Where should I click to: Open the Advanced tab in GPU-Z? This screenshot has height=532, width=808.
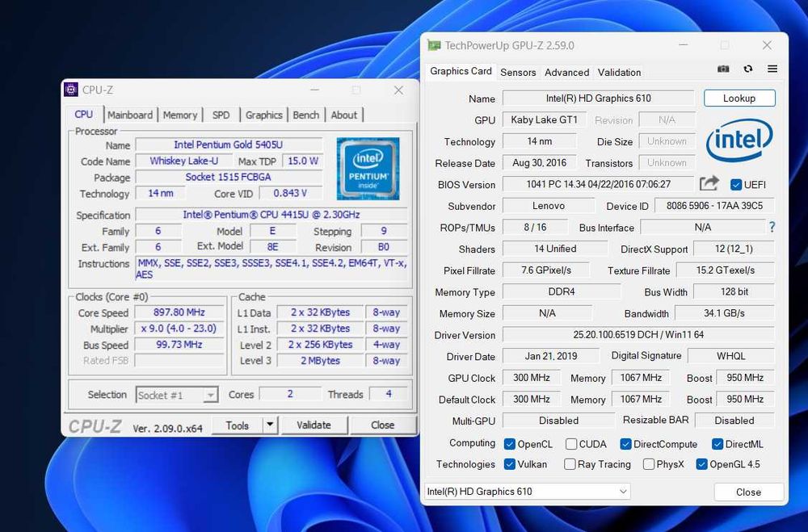[567, 72]
